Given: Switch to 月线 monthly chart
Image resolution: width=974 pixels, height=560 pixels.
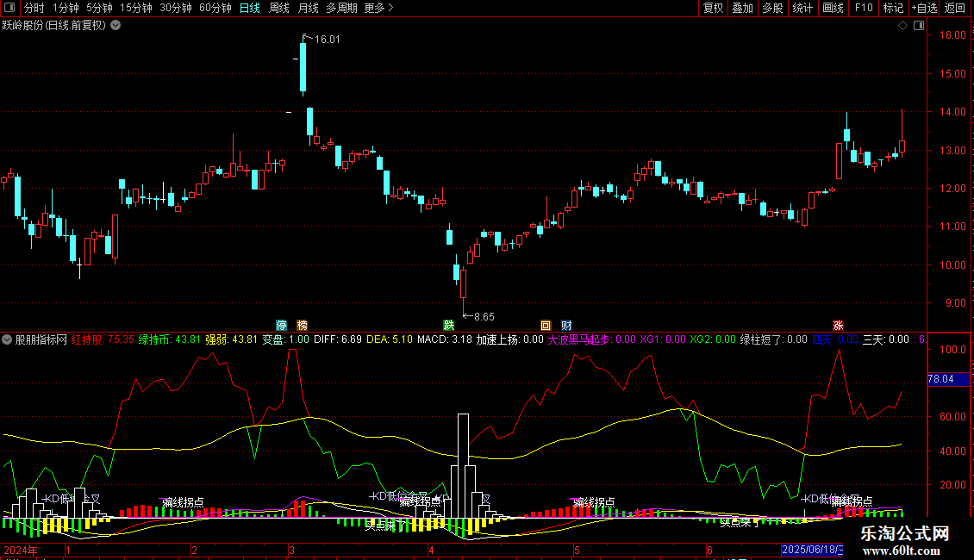Looking at the screenshot, I should tap(308, 8).
